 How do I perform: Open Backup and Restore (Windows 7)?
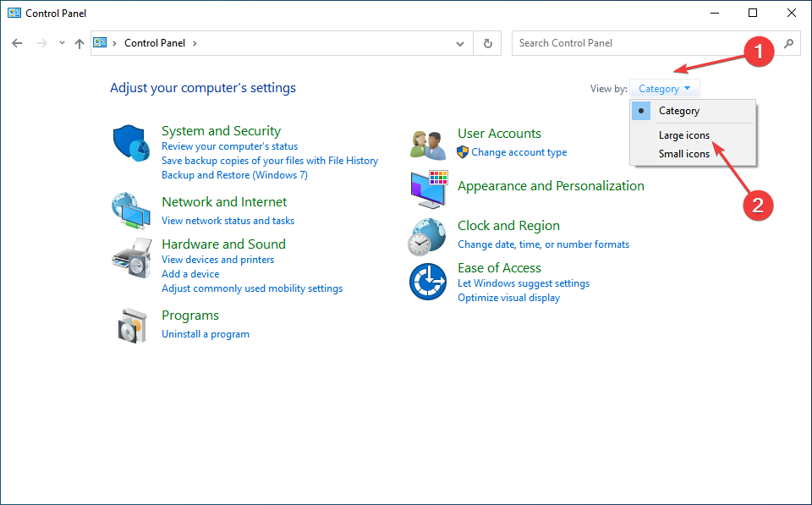click(x=234, y=175)
